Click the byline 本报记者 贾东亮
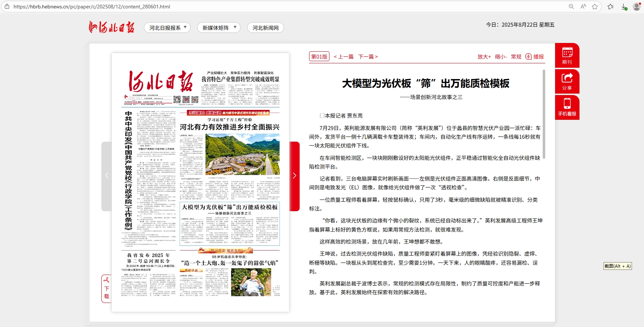 [341, 116]
